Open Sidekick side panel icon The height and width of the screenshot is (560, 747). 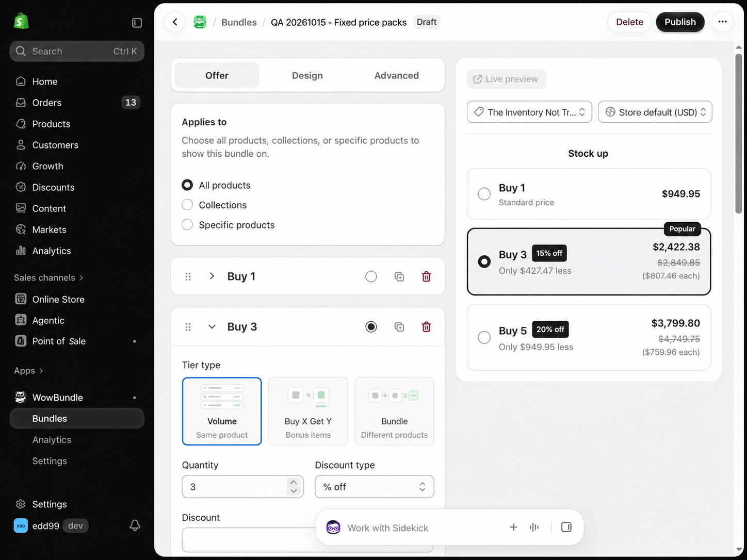point(566,527)
